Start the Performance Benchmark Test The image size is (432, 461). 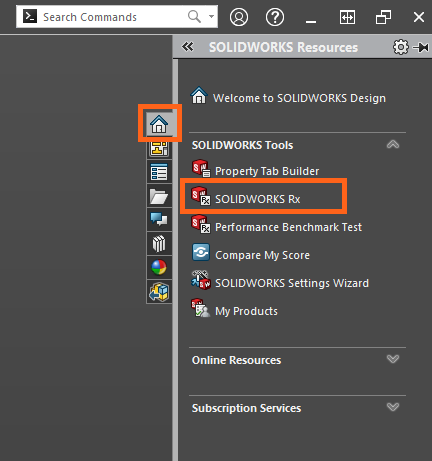pos(288,227)
